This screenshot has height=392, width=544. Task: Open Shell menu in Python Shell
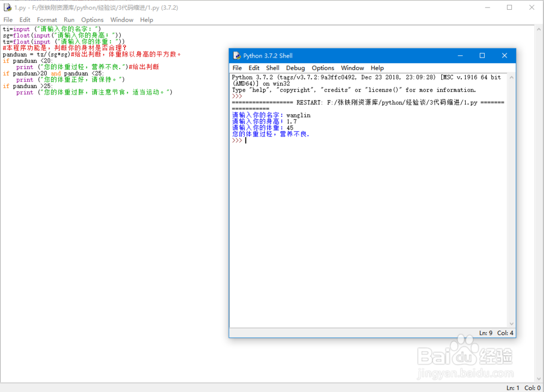click(x=273, y=68)
